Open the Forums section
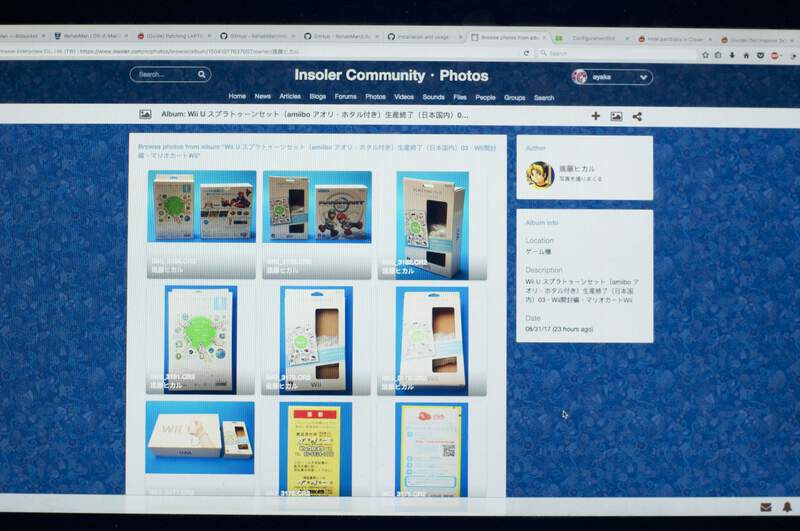Image resolution: width=800 pixels, height=531 pixels. pos(345,96)
